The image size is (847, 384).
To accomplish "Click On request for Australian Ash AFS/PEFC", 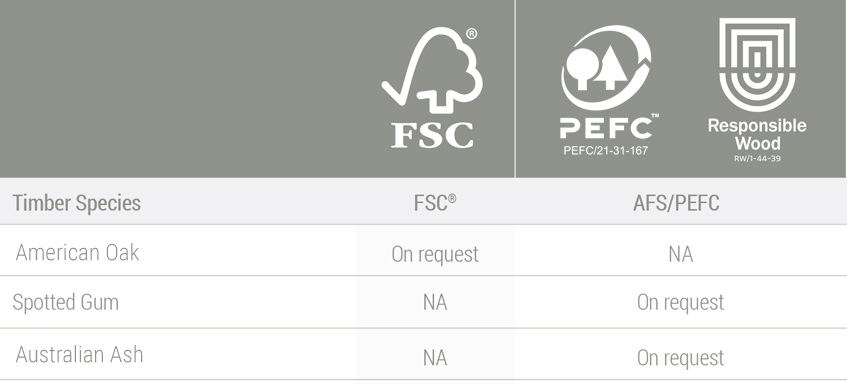I will point(681,358).
